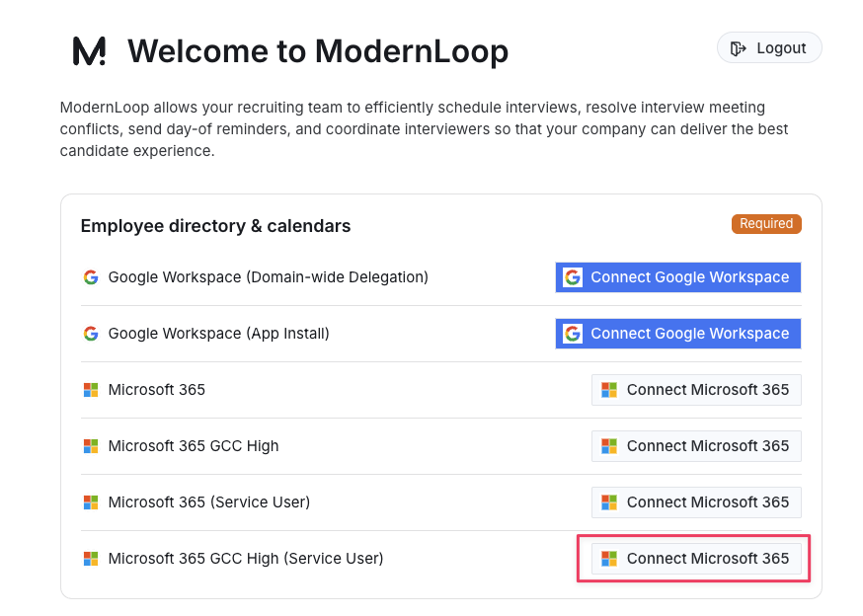This screenshot has width=863, height=616.
Task: Connect Google Workspace for Domain-wide Delegation
Action: tap(678, 276)
